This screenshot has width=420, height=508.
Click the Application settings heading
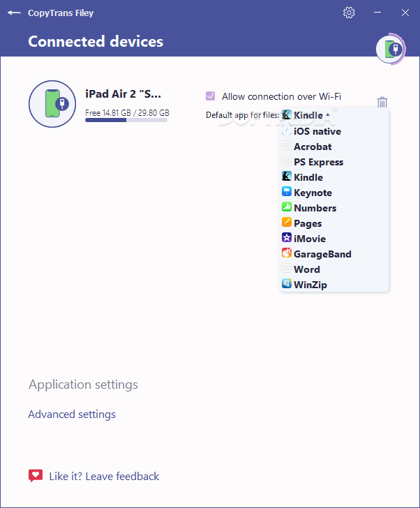[x=83, y=384]
